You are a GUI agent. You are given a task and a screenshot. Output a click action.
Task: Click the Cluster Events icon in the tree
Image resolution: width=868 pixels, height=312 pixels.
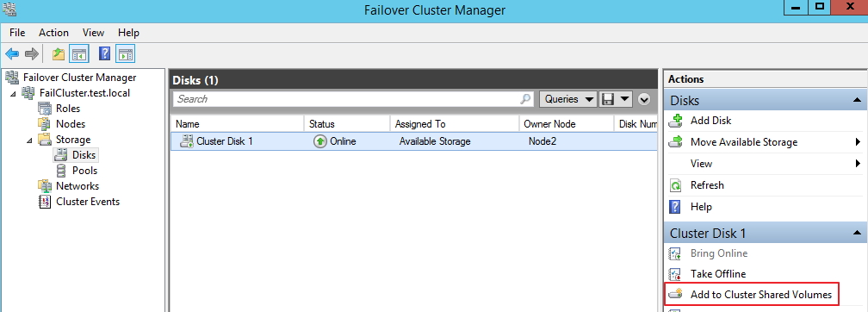tap(45, 202)
